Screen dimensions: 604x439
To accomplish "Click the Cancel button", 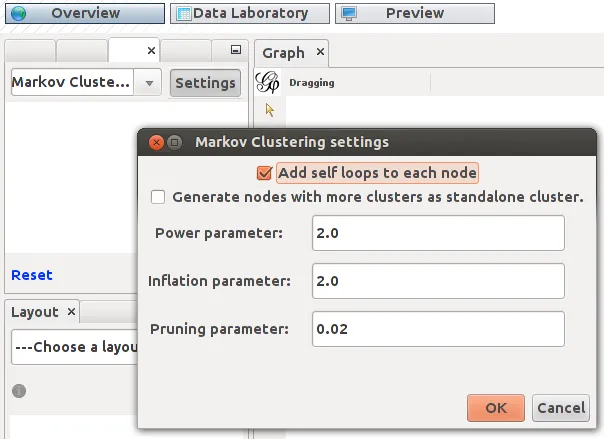I will click(561, 408).
